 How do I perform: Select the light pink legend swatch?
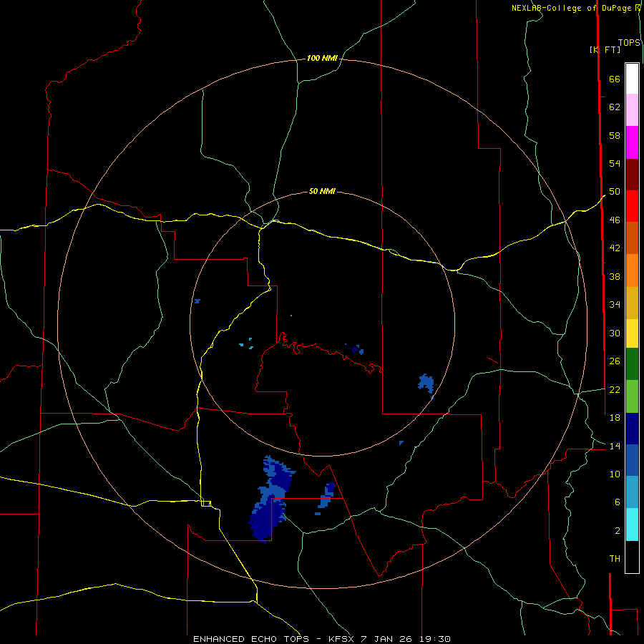coord(632,109)
